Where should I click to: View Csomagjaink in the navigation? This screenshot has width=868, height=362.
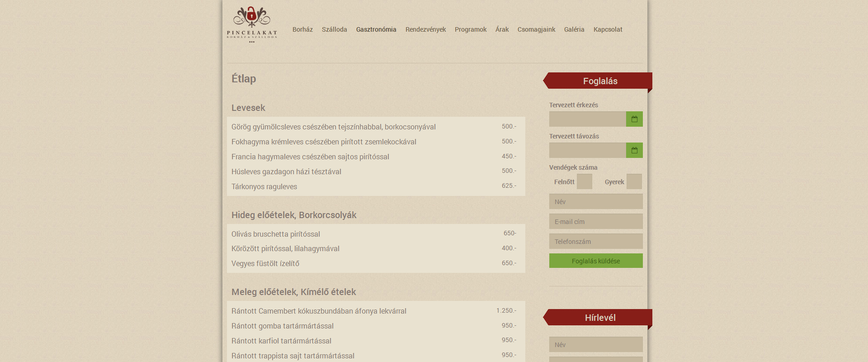pyautogui.click(x=536, y=29)
